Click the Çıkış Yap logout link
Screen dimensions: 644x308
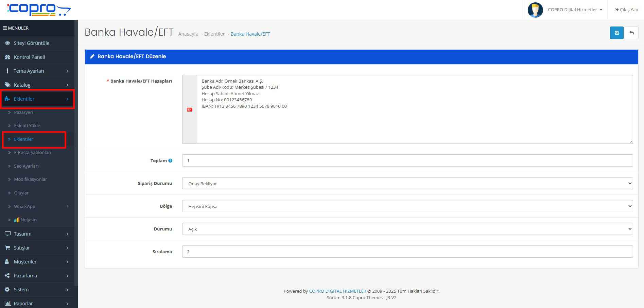point(626,10)
